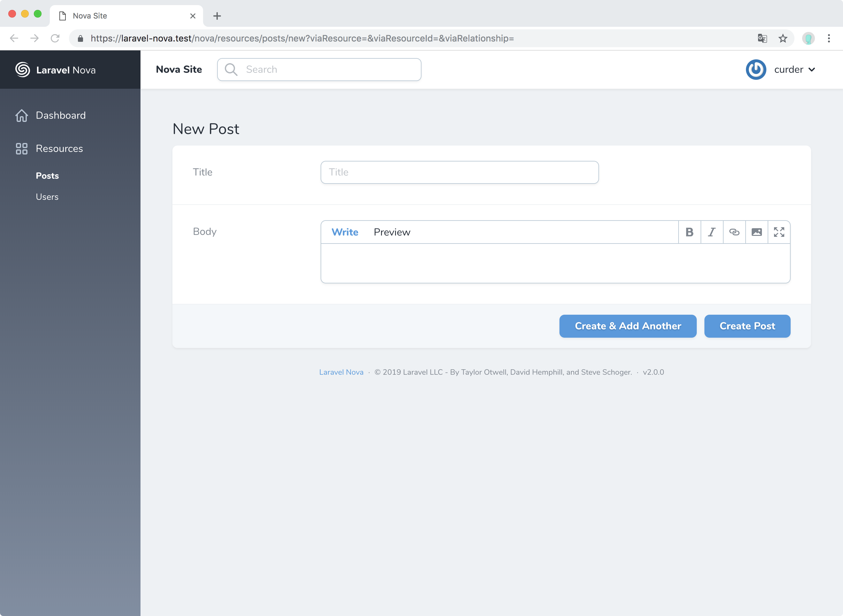Open Chrome's three-dot menu

(829, 38)
